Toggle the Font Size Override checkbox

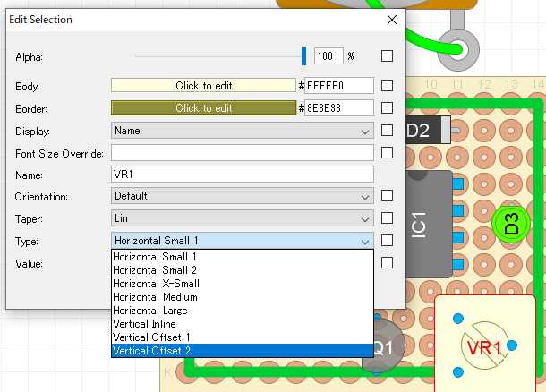387,152
